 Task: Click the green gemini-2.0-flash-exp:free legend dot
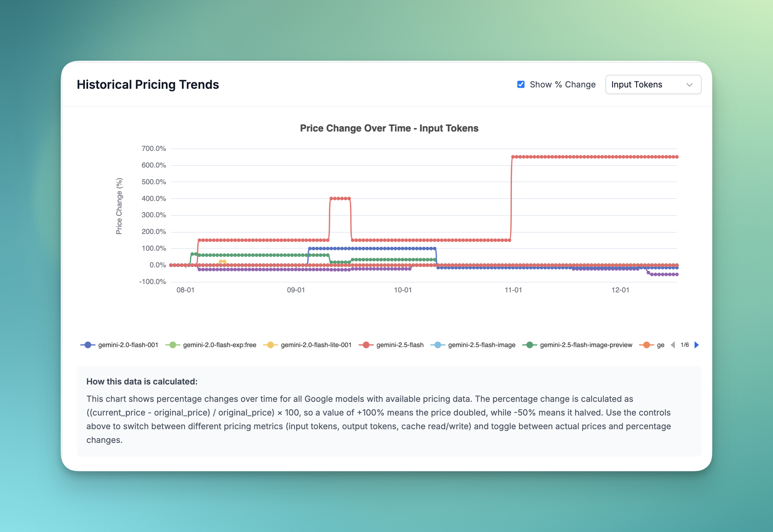(x=174, y=345)
